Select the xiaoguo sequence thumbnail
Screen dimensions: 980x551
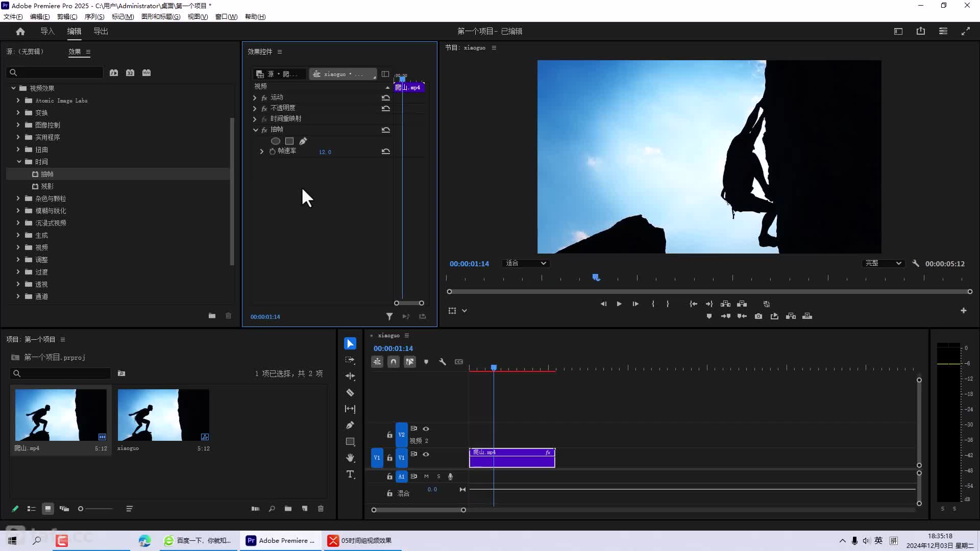(163, 415)
